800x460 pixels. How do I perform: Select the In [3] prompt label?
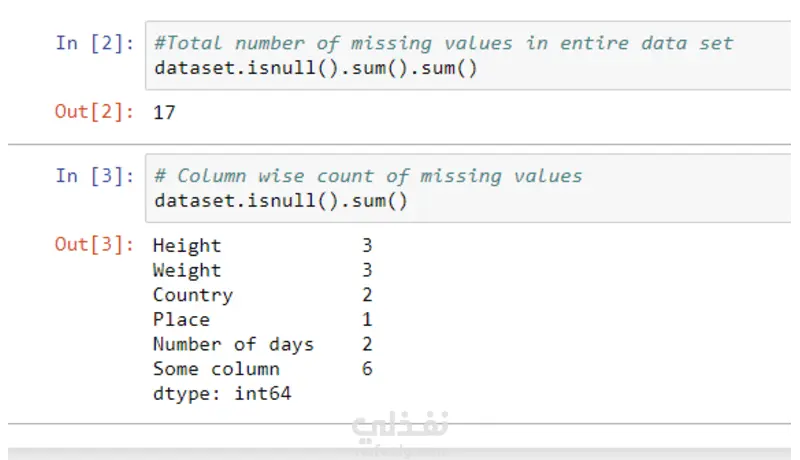point(95,176)
